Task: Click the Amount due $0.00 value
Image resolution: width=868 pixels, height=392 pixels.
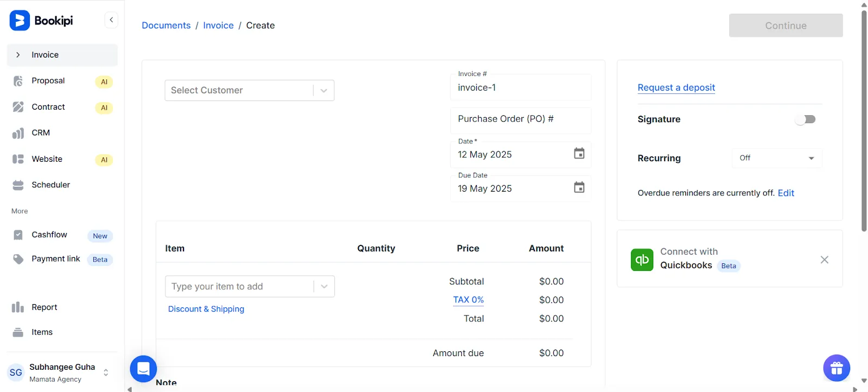Action: click(551, 353)
